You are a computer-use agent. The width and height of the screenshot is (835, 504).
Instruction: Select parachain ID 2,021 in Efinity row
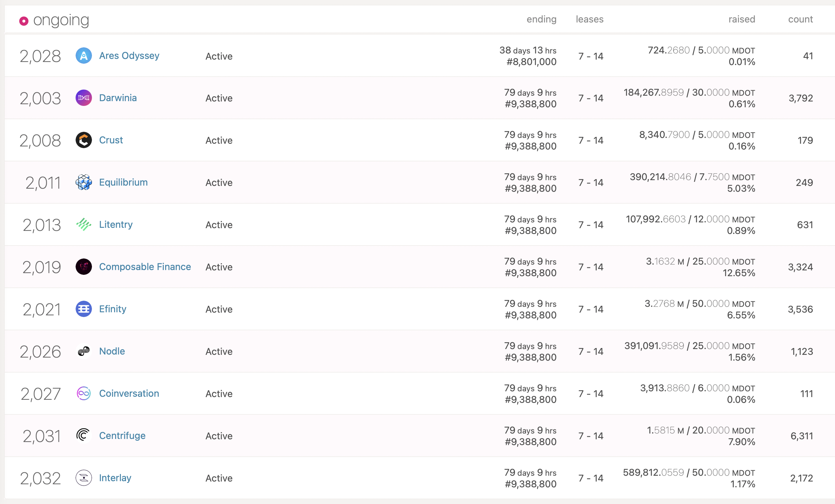click(x=42, y=310)
